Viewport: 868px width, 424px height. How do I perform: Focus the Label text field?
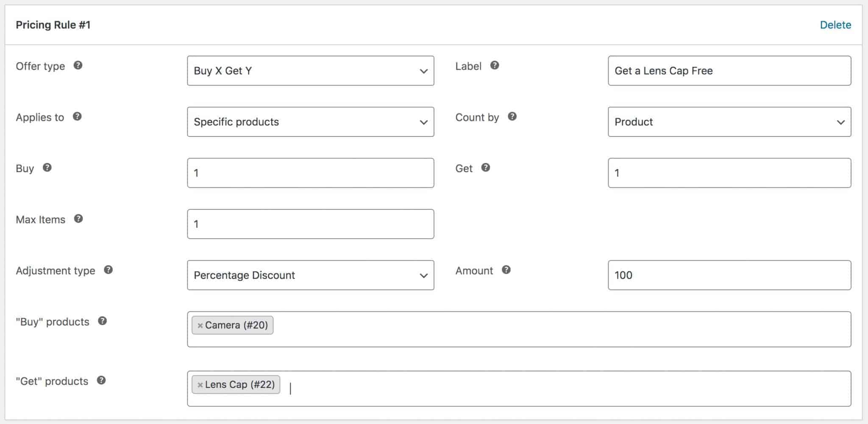729,71
